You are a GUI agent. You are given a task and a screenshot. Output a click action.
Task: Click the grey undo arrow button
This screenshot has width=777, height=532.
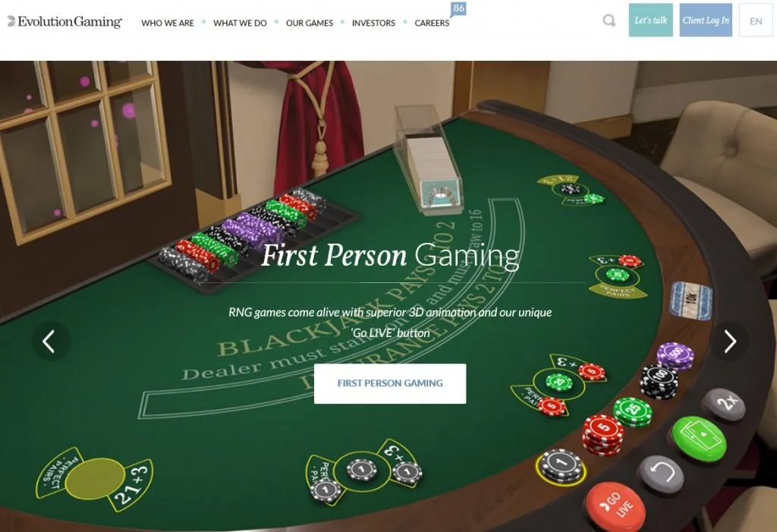click(x=662, y=472)
